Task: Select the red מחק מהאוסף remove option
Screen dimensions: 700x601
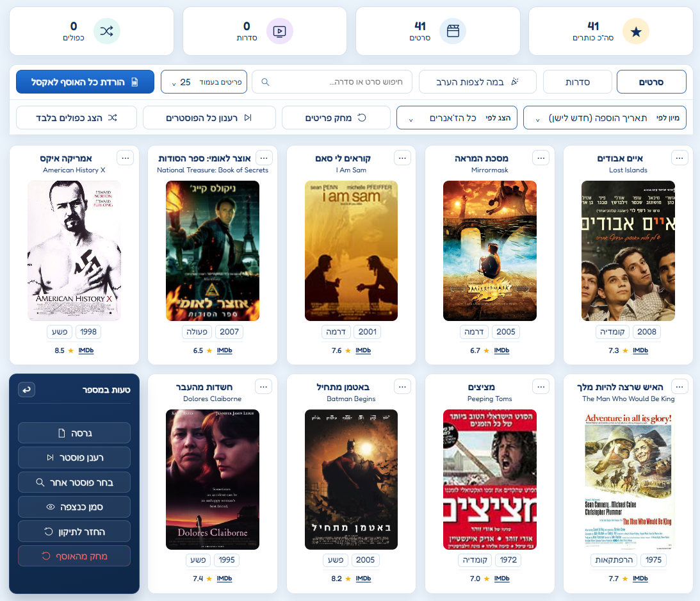Action: (x=74, y=556)
